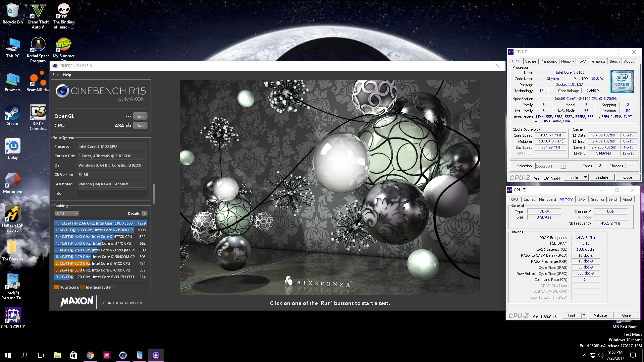644x362 pixels.
Task: Open SPD tab in upper CPU-Z window
Action: pyautogui.click(x=583, y=61)
